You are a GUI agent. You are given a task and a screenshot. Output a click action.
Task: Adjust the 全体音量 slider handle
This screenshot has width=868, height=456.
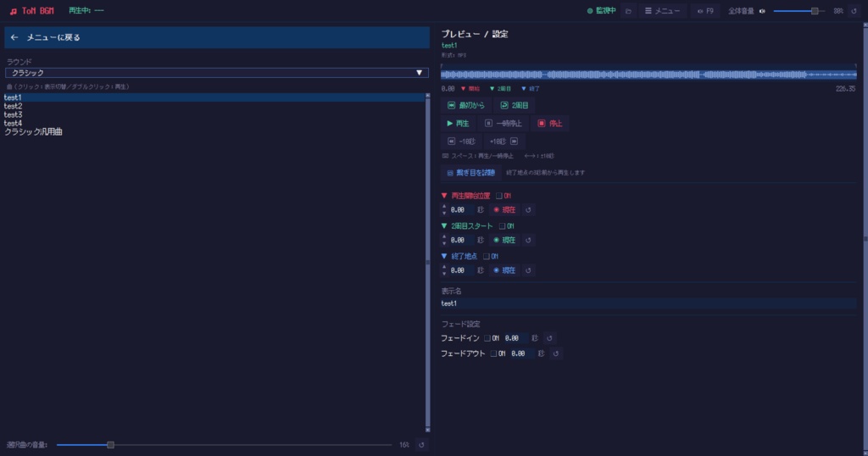point(815,11)
